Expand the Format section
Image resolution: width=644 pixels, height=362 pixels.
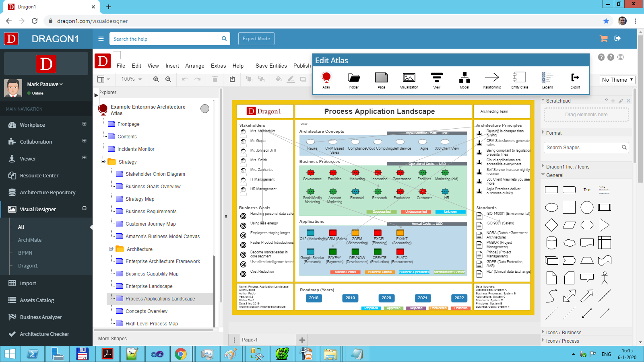coord(543,132)
